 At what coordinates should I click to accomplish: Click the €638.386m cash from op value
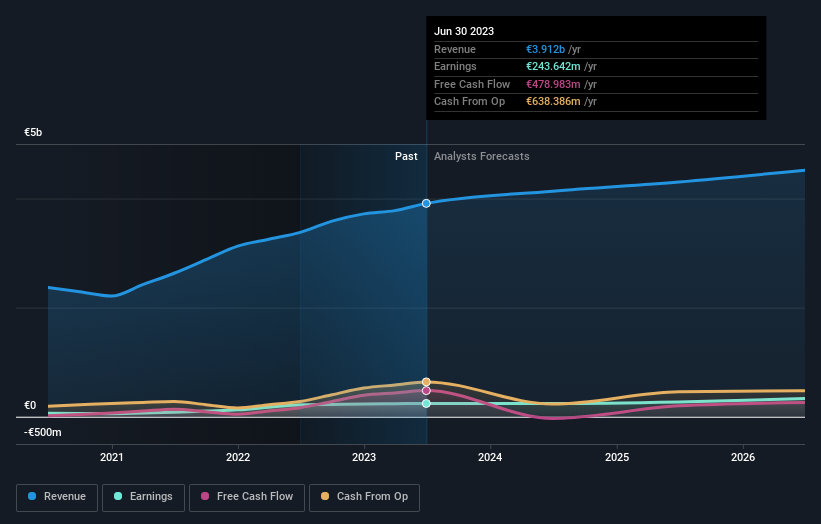coord(553,102)
